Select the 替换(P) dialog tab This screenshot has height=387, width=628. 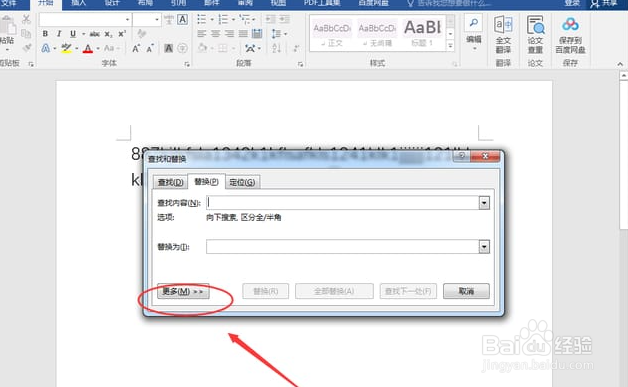[x=206, y=181]
